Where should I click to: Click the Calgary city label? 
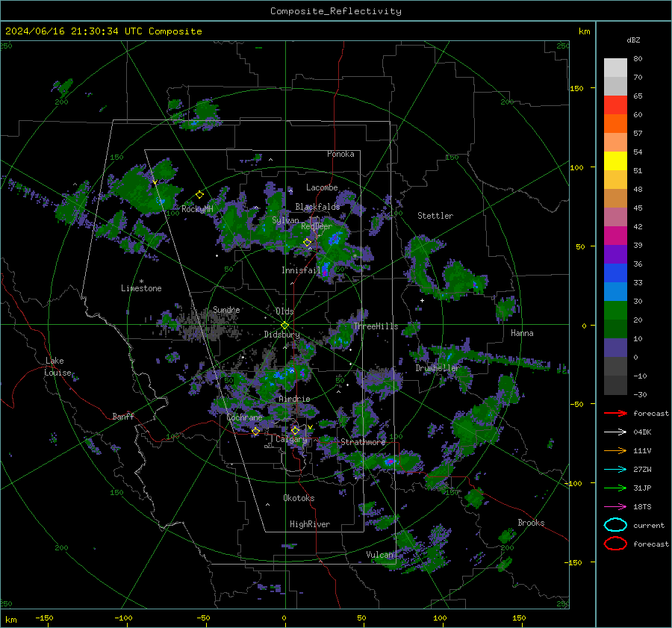(x=291, y=439)
